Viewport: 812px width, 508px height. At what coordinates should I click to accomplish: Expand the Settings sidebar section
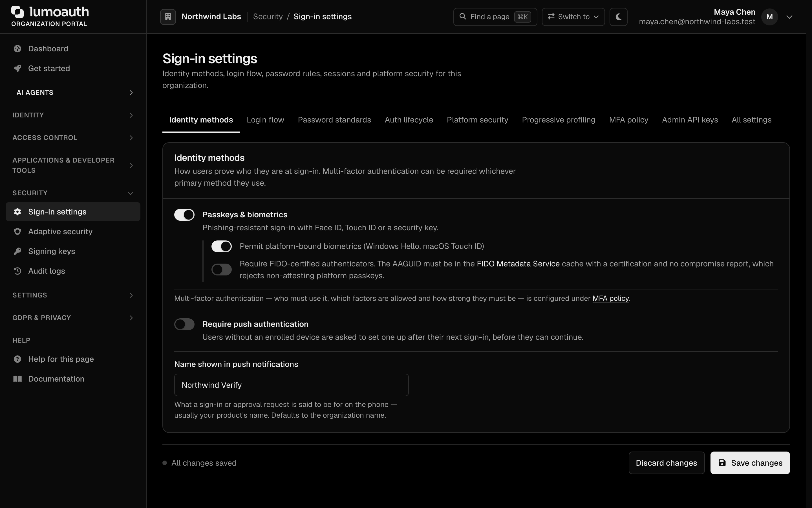pos(73,295)
